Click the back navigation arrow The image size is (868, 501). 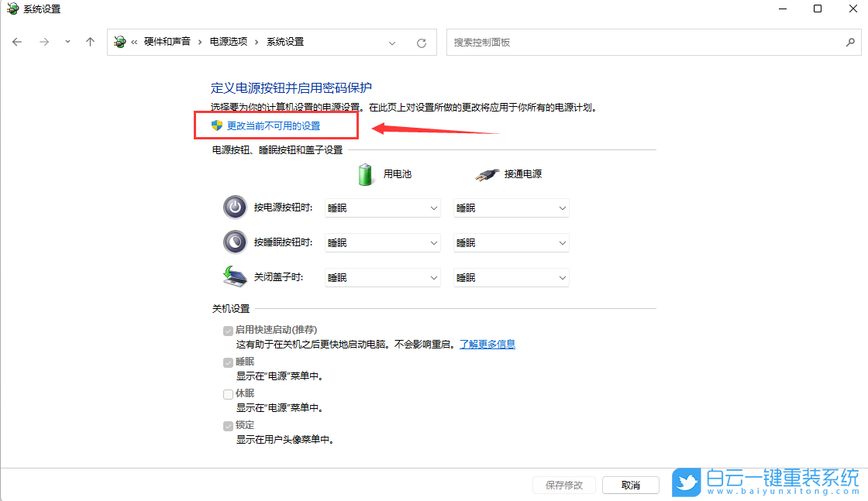[17, 42]
